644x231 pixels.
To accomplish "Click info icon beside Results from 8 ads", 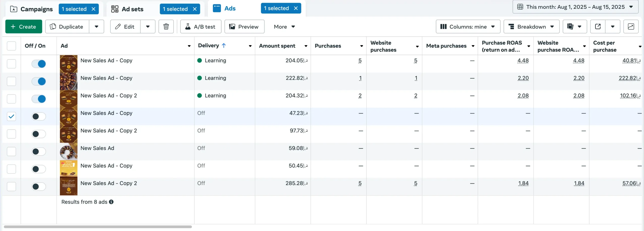I will click(x=111, y=202).
